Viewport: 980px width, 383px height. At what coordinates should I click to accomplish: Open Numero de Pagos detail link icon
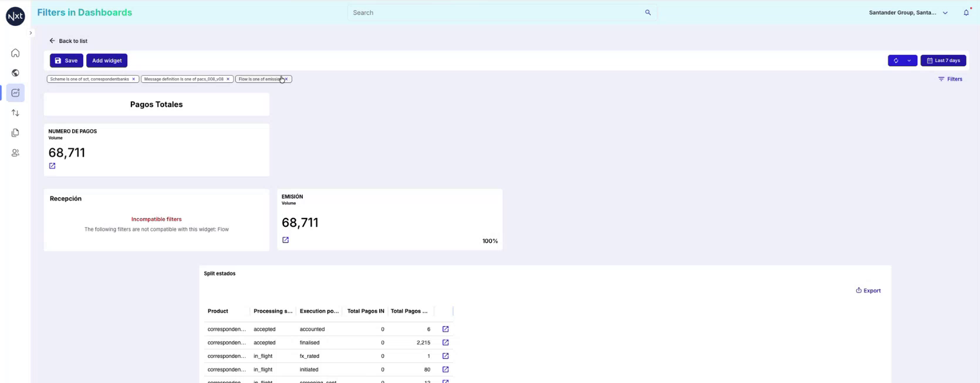pyautogui.click(x=52, y=166)
